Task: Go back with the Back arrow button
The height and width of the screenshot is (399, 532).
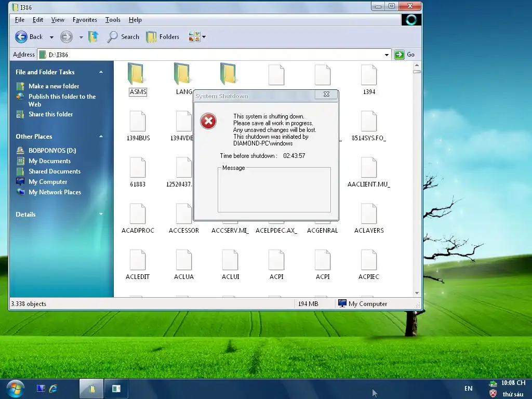Action: click(29, 37)
